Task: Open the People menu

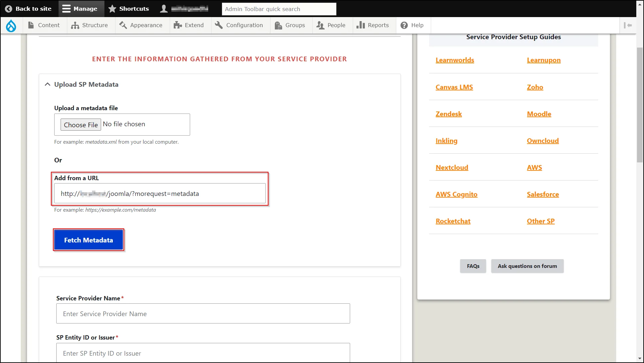Action: click(x=336, y=25)
